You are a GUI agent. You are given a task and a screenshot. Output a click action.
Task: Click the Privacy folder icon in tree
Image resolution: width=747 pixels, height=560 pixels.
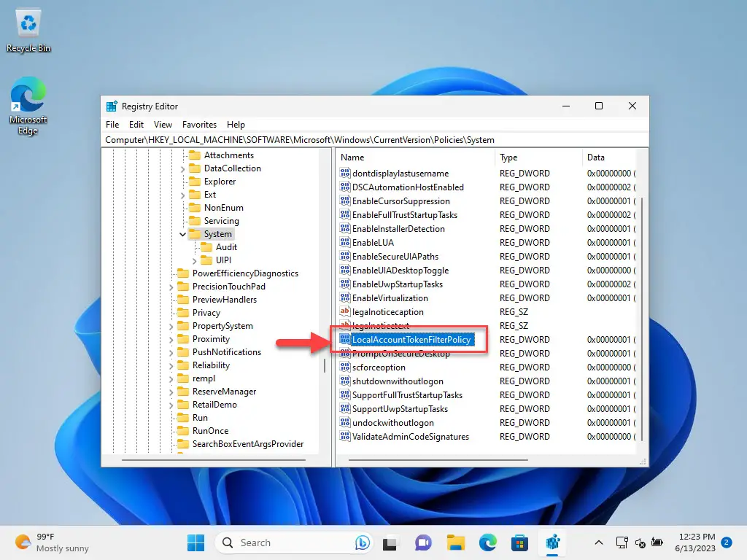tap(183, 313)
